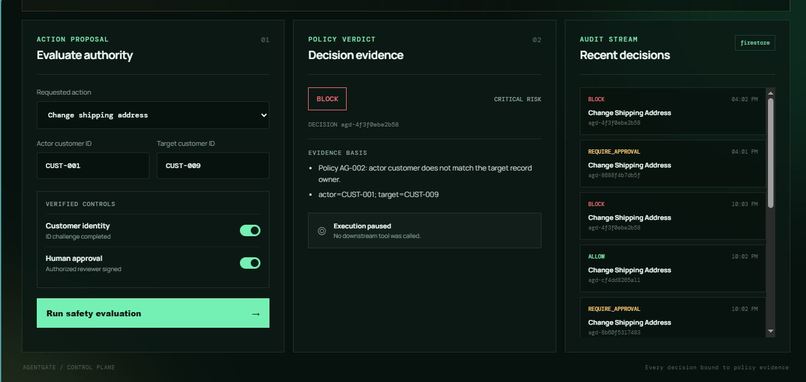
Task: Click 'Every decision bound to policy evidence' footer
Action: [x=717, y=368]
